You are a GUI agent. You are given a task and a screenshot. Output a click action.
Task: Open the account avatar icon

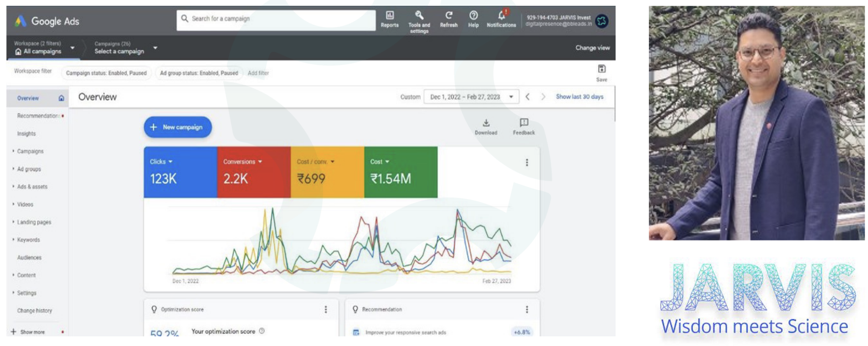pos(602,21)
